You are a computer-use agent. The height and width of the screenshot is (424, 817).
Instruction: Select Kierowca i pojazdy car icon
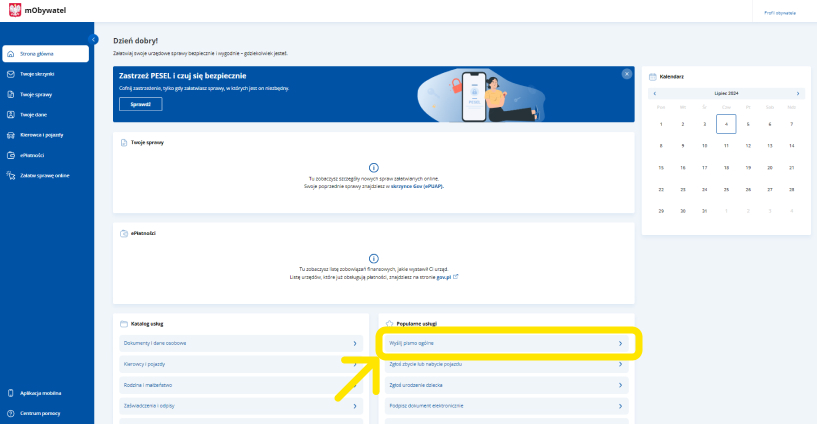10,134
